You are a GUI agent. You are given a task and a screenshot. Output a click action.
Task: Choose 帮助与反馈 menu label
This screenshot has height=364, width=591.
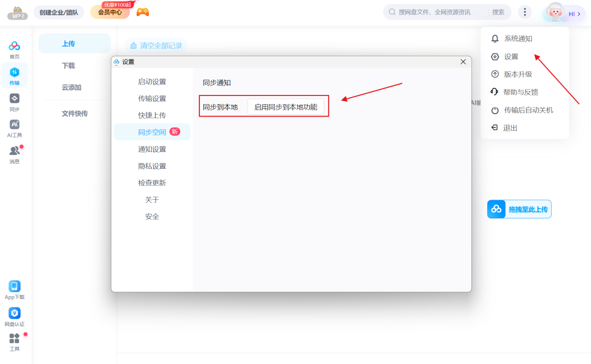click(521, 92)
